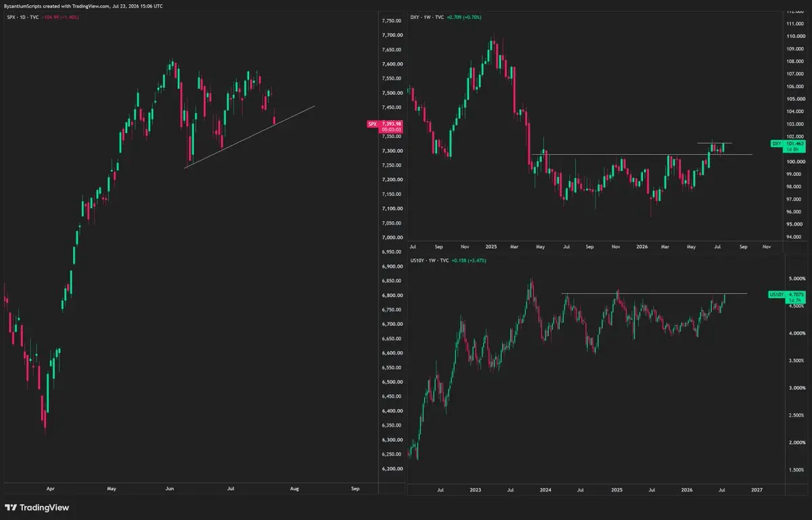Click the green DXY ticker tag on the price axis
This screenshot has height=520, width=812.
(776, 144)
